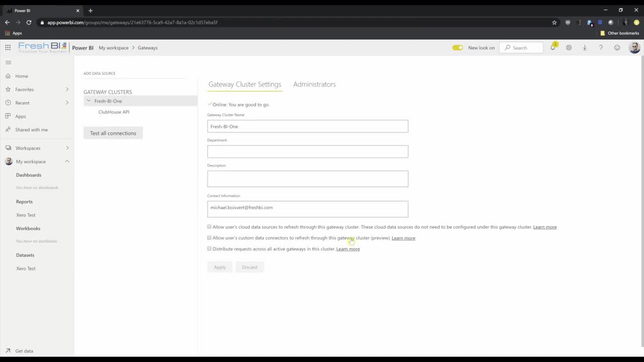Click into the Department field
This screenshot has height=362, width=644.
point(307,151)
